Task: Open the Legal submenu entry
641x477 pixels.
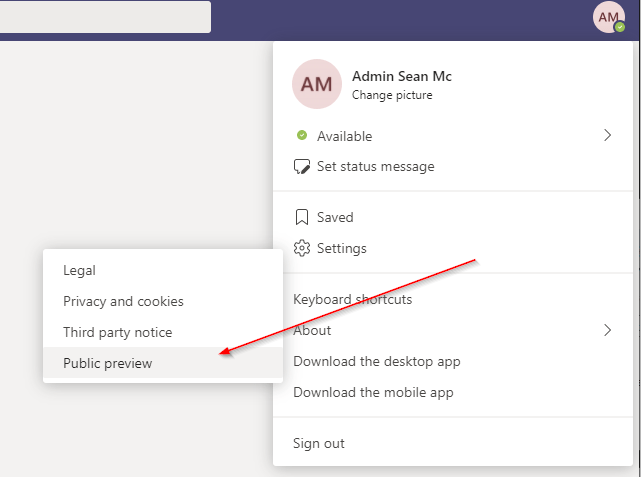Action: [x=79, y=270]
